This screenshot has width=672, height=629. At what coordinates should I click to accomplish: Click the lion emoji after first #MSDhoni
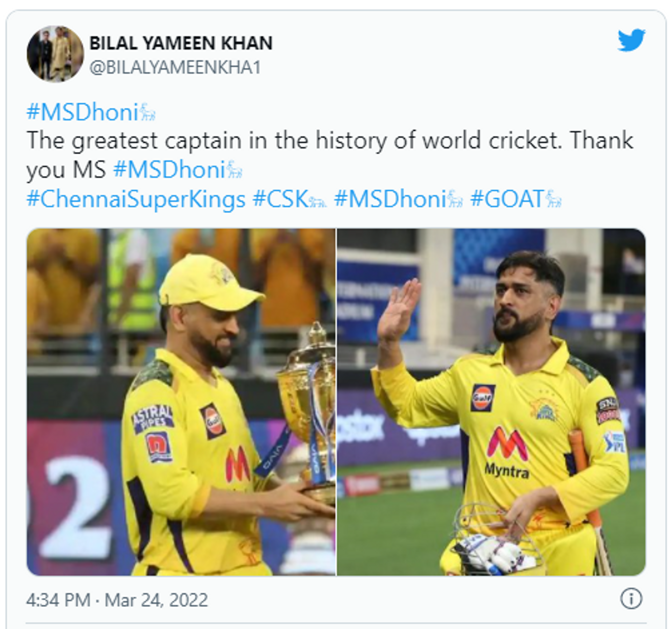[x=148, y=113]
